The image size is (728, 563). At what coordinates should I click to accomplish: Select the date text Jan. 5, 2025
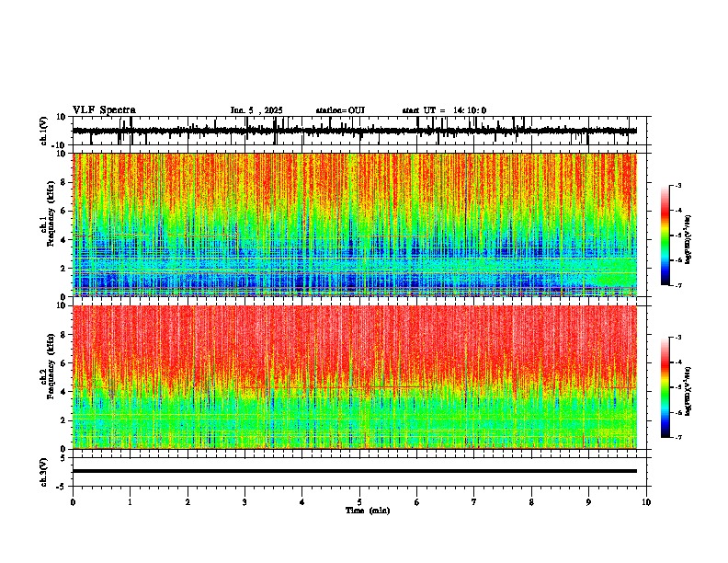coord(256,110)
